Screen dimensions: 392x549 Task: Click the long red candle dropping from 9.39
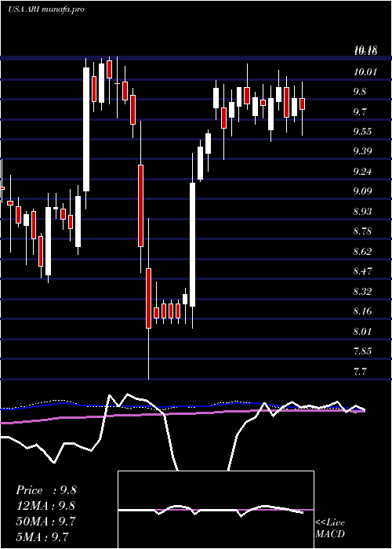click(140, 205)
